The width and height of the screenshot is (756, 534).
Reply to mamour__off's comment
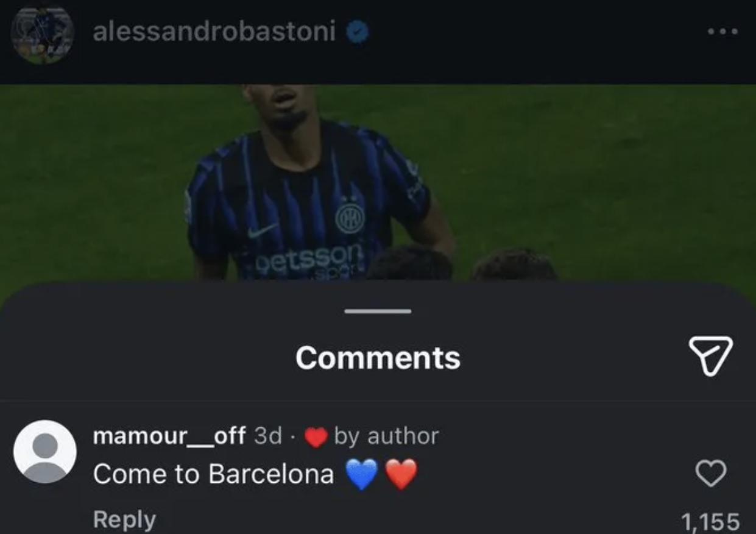pyautogui.click(x=124, y=519)
